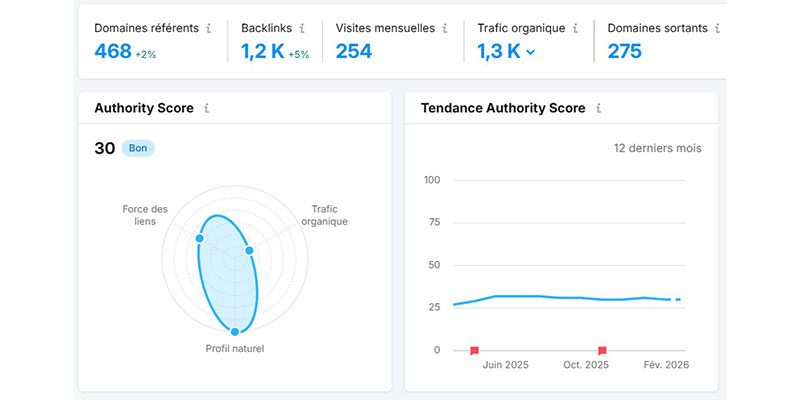The width and height of the screenshot is (800, 400).
Task: Click info icon next to Domaines référents
Action: pyautogui.click(x=209, y=29)
